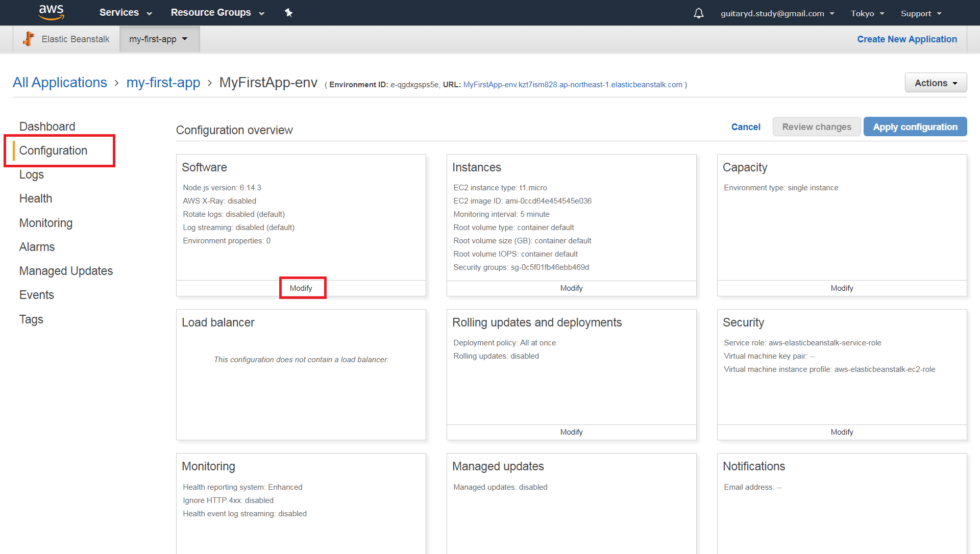The image size is (980, 554).
Task: Click Monitoring interval: 5 minute text
Action: click(501, 214)
